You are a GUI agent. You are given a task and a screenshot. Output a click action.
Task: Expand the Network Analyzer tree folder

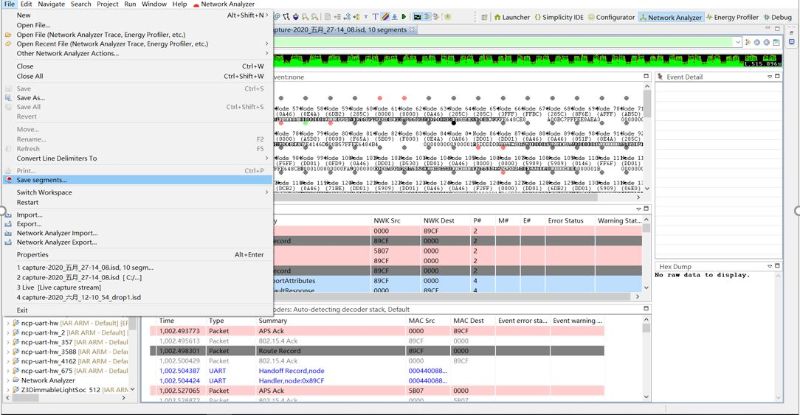8,380
